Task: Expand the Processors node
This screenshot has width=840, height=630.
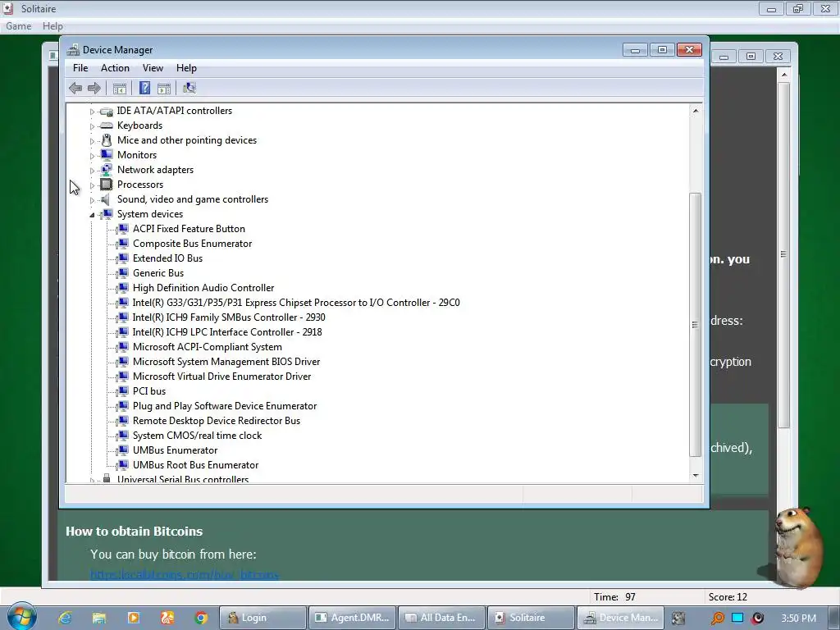Action: pos(92,185)
